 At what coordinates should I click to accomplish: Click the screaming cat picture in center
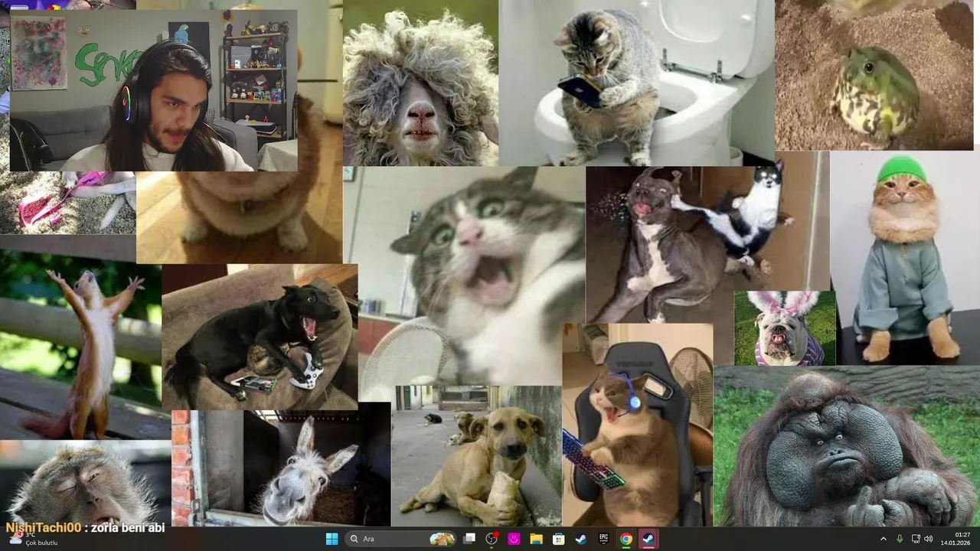[x=464, y=275]
